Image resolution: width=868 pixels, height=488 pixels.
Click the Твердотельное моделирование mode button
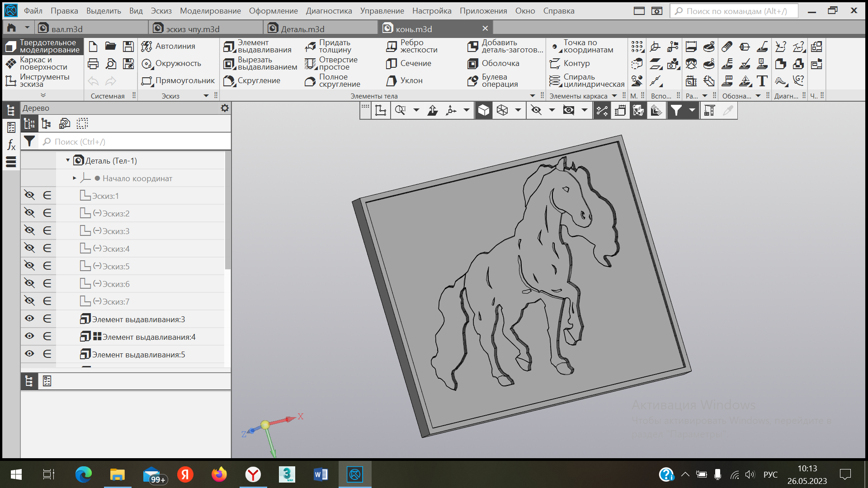click(x=43, y=47)
